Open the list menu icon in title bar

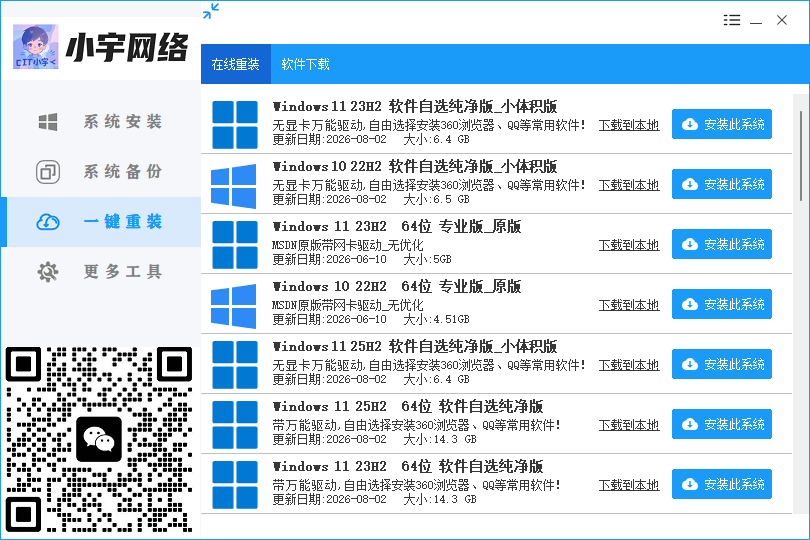tap(732, 20)
